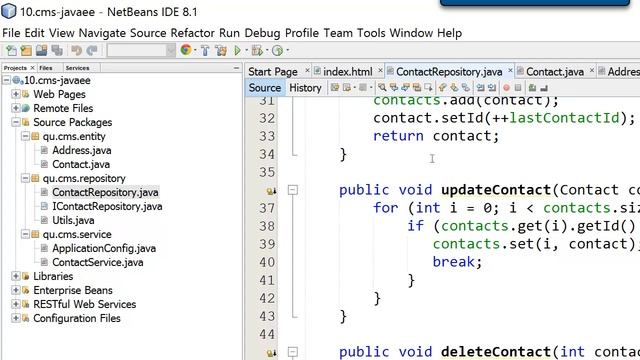Collapse the updateContact method code fold
Screen dimensions: 640x360
point(293,190)
